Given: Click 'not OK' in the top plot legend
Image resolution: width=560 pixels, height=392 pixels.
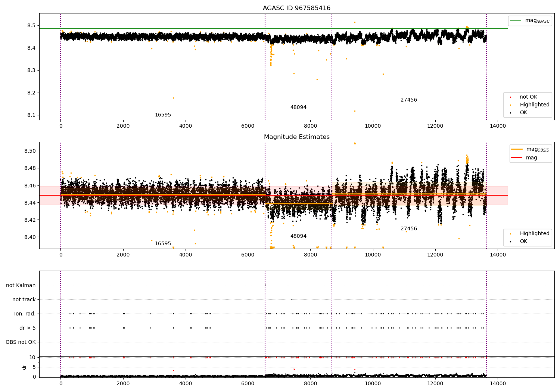Looking at the screenshot, I should [528, 97].
